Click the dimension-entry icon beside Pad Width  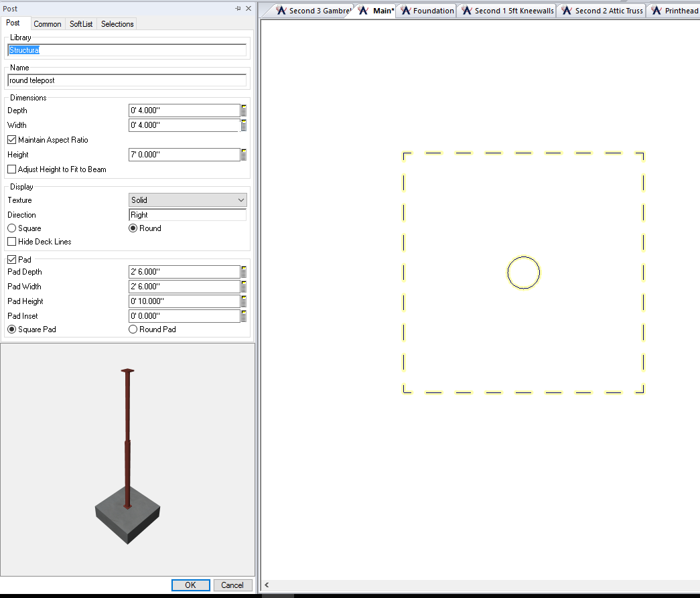point(244,287)
